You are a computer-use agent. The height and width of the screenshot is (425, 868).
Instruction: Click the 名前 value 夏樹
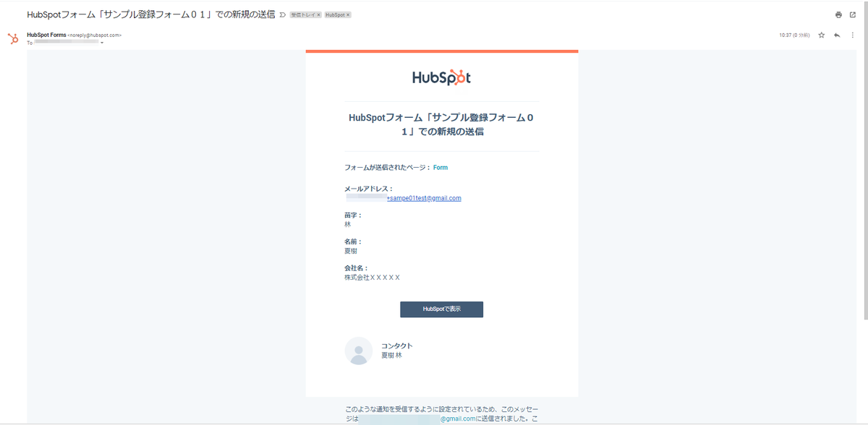tap(351, 251)
